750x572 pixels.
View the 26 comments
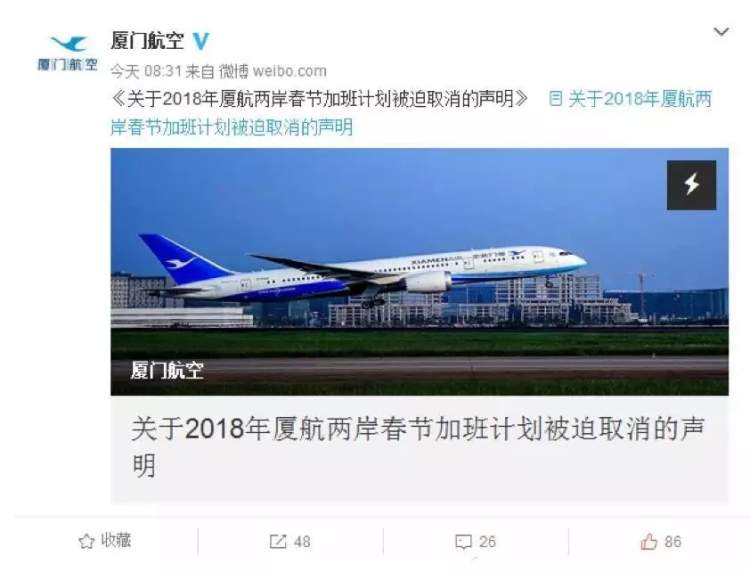[x=487, y=541]
